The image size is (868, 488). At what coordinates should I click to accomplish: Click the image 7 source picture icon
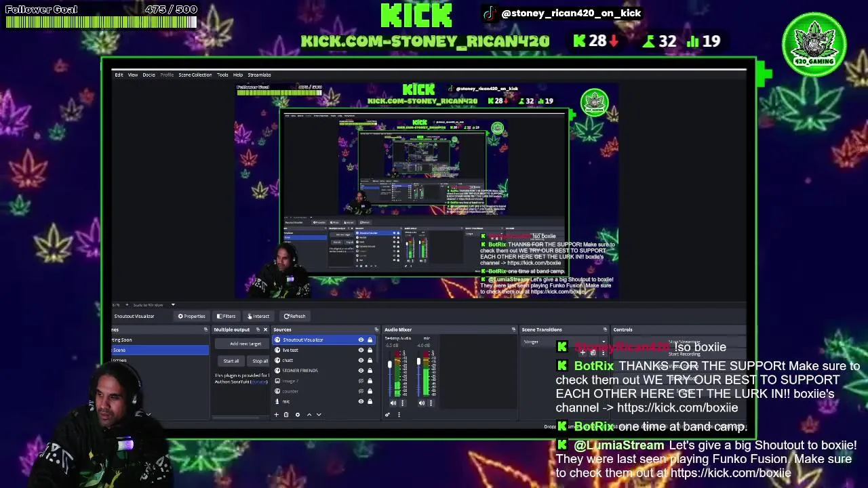(277, 381)
